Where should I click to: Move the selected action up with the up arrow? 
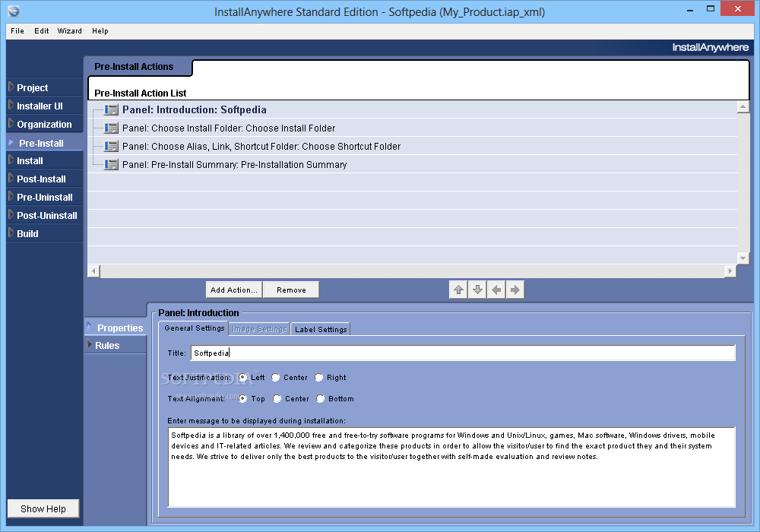(458, 290)
